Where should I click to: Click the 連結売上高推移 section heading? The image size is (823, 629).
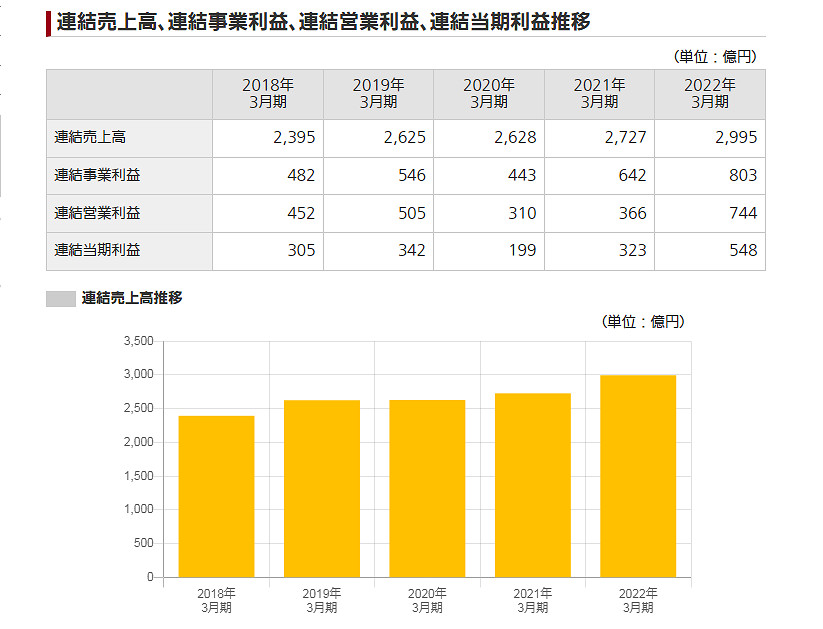point(130,298)
